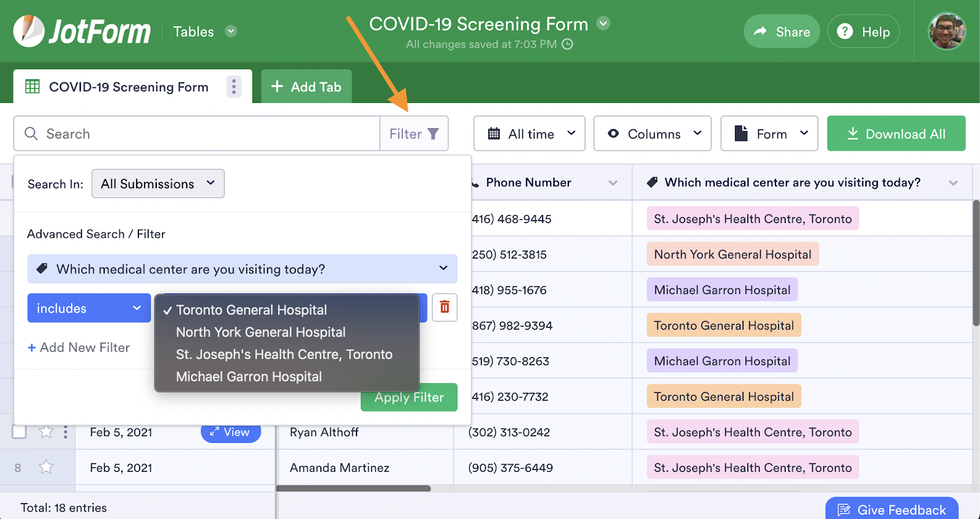980x519 pixels.
Task: Click View on Ryan Althoff's row
Action: (231, 432)
